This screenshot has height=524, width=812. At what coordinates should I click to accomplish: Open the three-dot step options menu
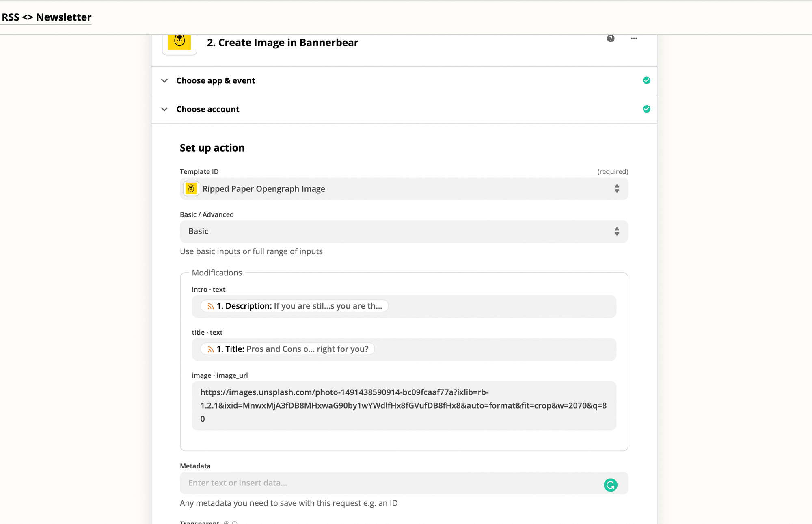[634, 39]
